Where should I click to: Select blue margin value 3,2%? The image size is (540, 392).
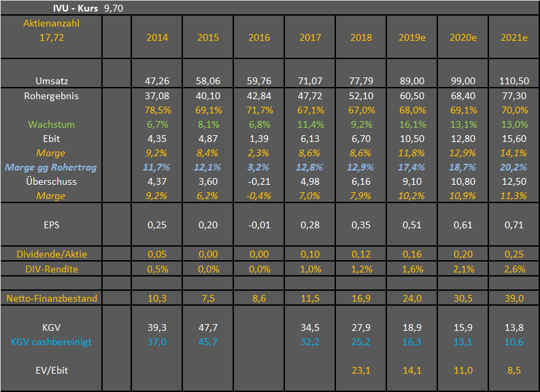258,167
